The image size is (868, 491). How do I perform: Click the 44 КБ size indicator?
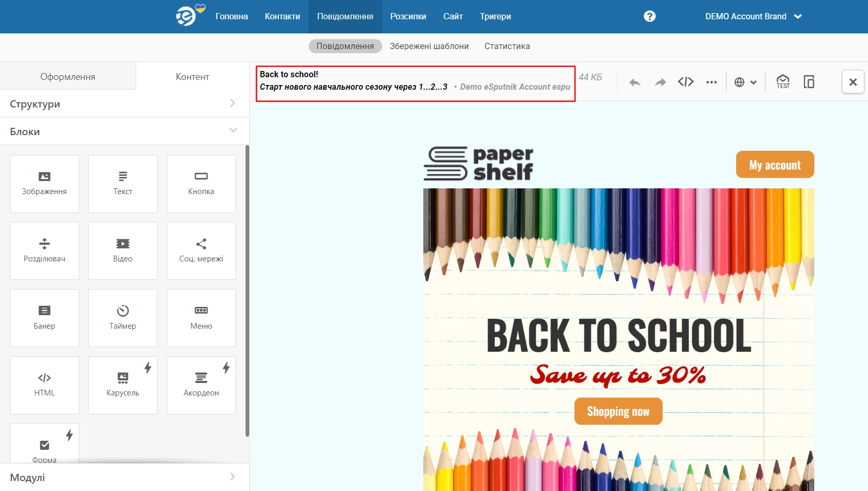[x=590, y=77]
